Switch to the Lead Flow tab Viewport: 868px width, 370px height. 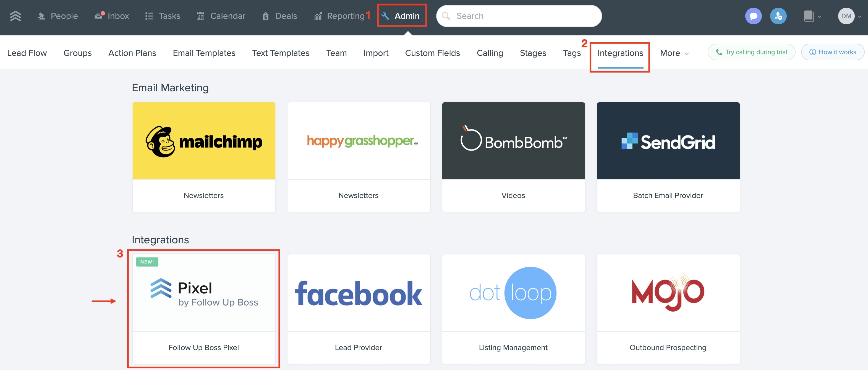27,53
